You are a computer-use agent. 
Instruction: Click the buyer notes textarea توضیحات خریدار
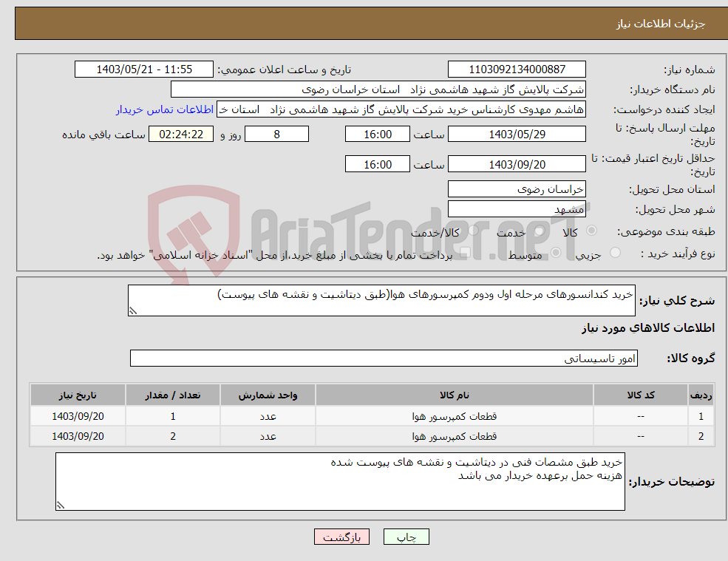pos(340,482)
